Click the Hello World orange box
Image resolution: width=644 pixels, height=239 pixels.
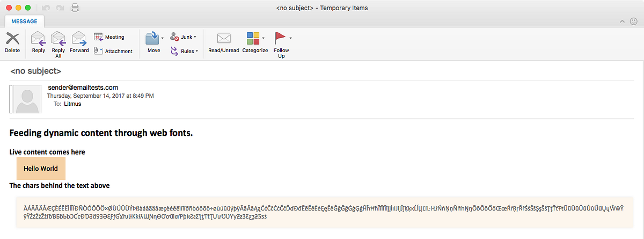click(x=41, y=169)
